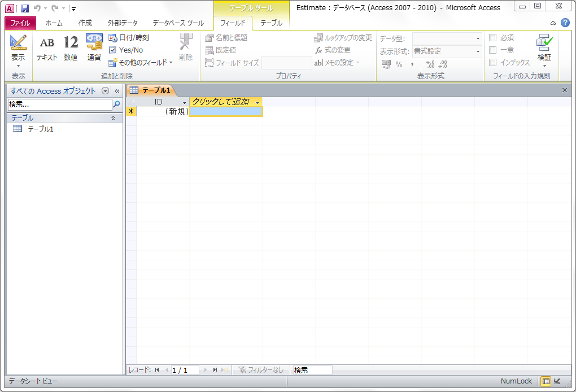The width and height of the screenshot is (576, 392).
Task: Click the Undo arrow in title bar
Action: 37,8
